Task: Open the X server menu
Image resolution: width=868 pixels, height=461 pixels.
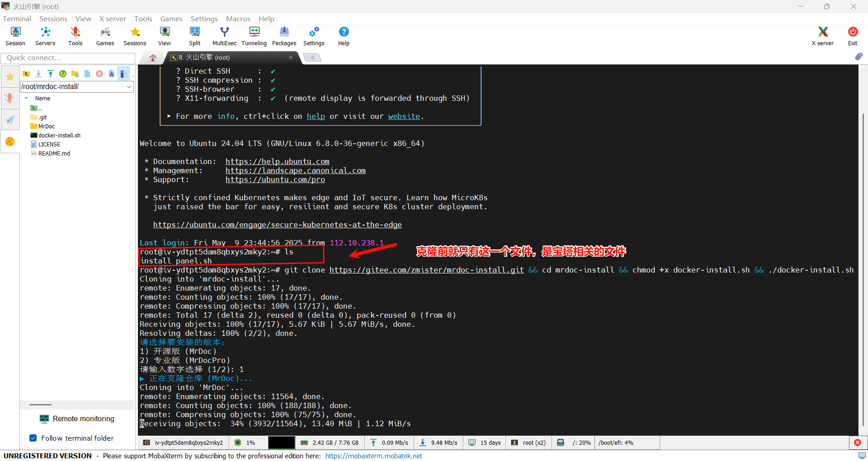Action: tap(113, 19)
